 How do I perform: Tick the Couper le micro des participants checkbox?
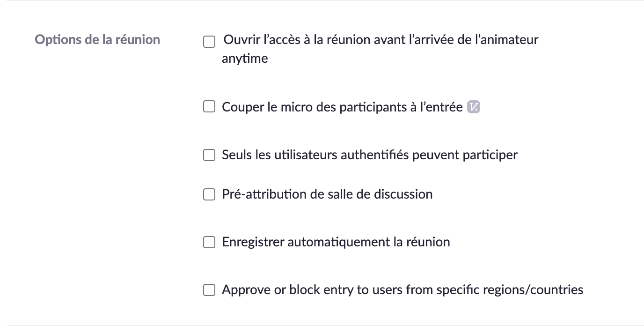(x=209, y=107)
